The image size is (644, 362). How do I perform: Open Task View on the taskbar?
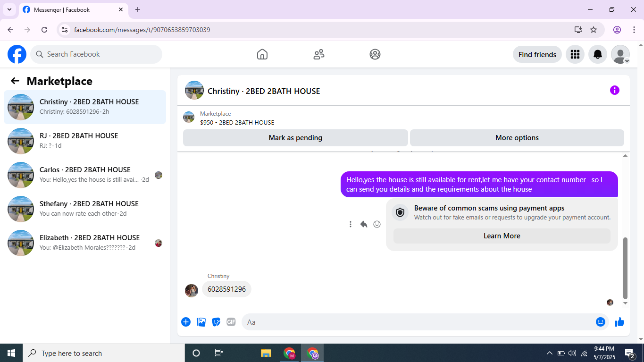tap(219, 353)
